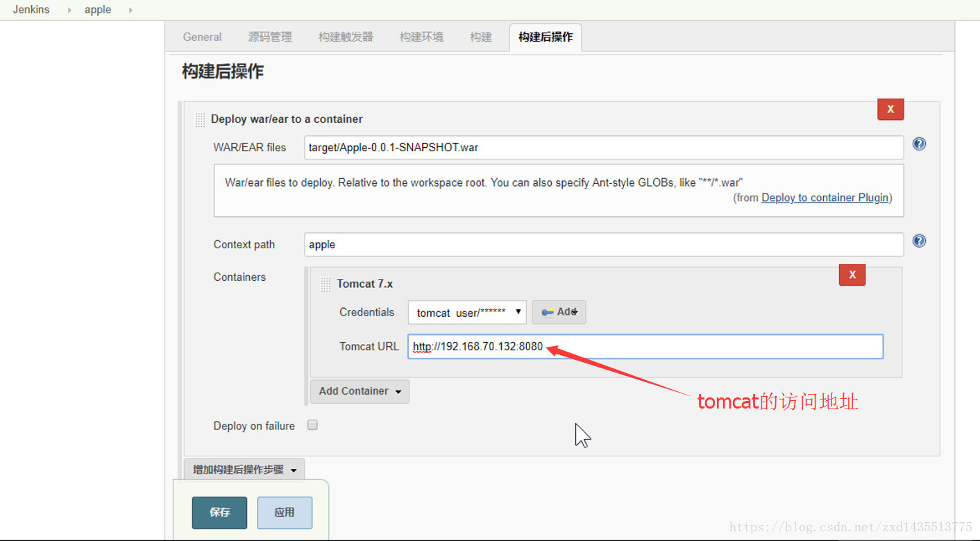Expand the 增加构建后操作步骤 dropdown
Screen dimensions: 980x541
(244, 470)
